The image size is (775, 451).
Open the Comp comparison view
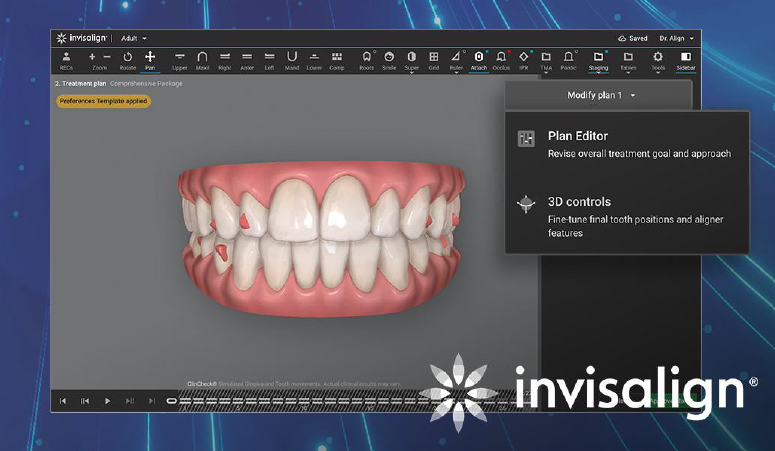(x=337, y=61)
